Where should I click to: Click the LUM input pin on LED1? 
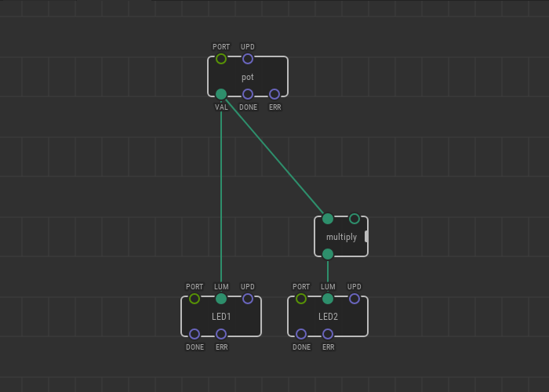[221, 299]
